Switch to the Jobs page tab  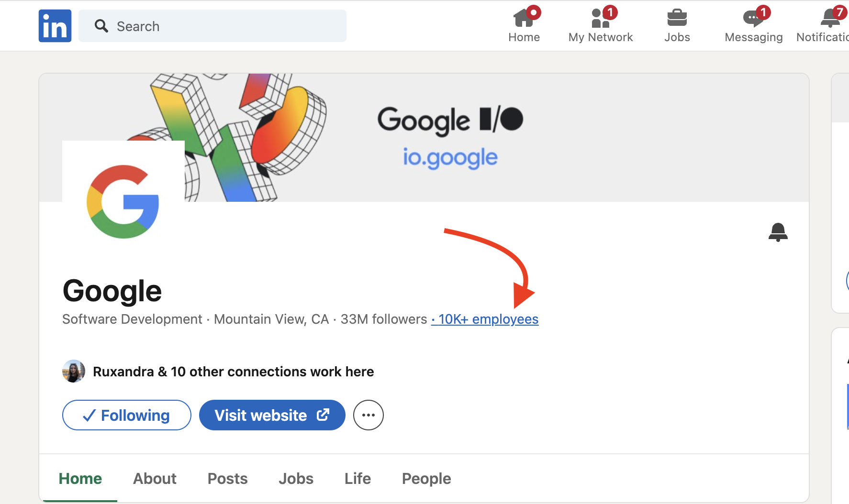click(x=296, y=479)
